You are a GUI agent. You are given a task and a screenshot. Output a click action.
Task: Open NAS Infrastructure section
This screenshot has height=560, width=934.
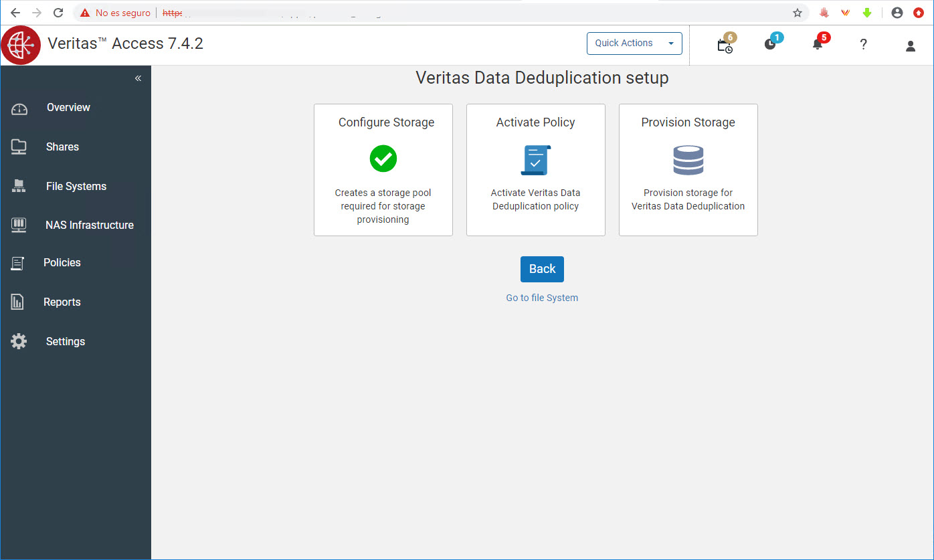pos(89,225)
